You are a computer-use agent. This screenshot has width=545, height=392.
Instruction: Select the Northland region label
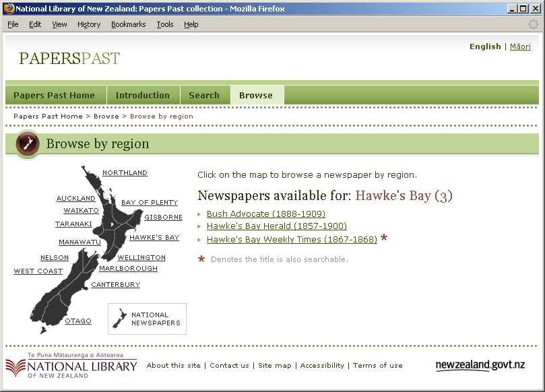(x=125, y=172)
